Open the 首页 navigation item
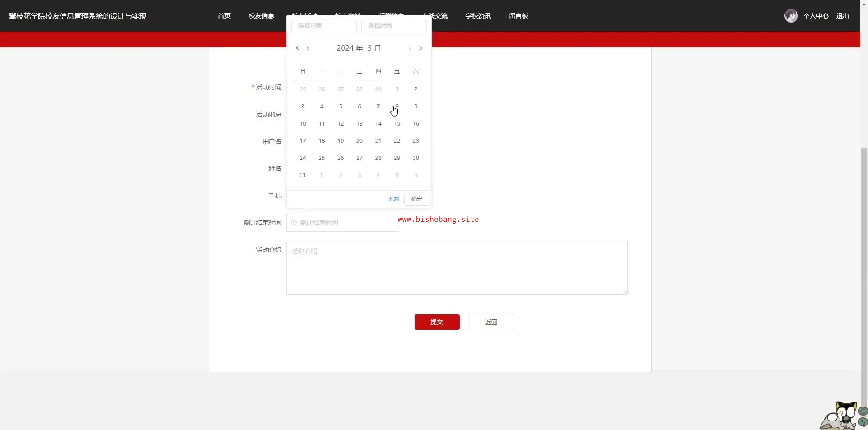The height and width of the screenshot is (430, 868). pyautogui.click(x=224, y=16)
